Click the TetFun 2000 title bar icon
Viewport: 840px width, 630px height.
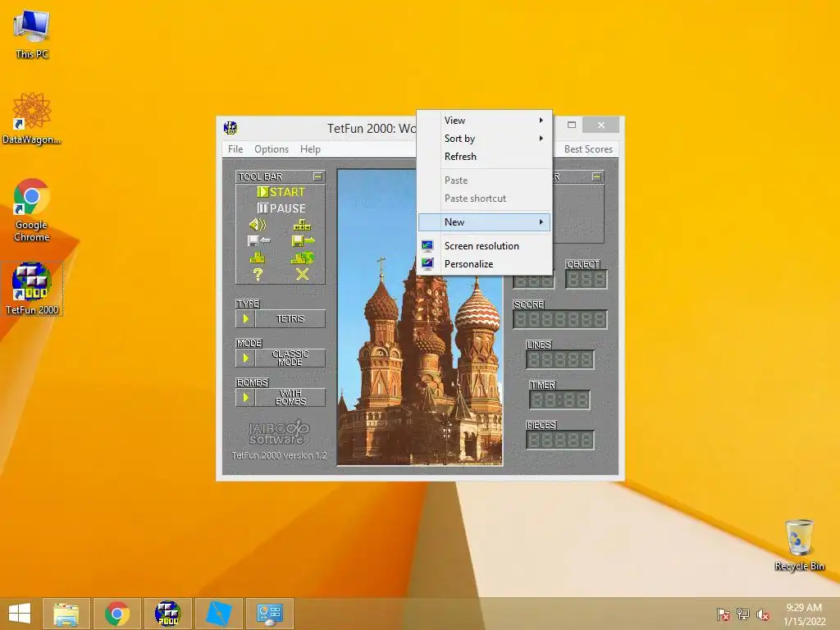pos(231,128)
